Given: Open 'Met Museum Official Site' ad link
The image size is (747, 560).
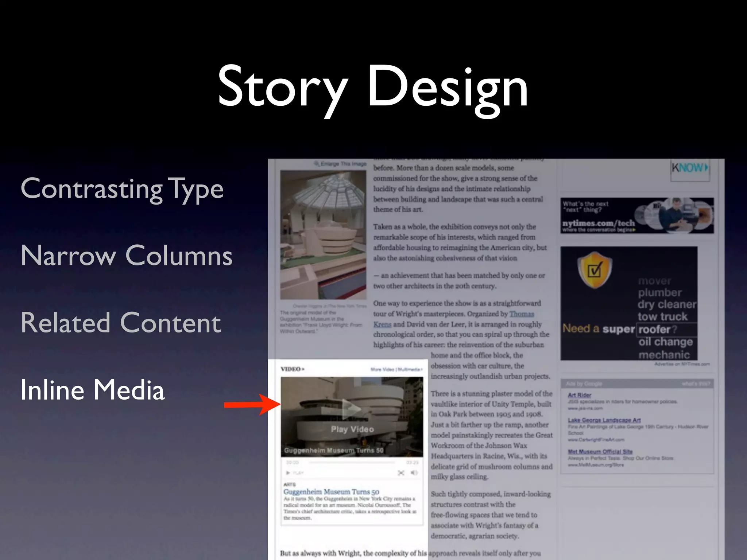Looking at the screenshot, I should pyautogui.click(x=600, y=451).
